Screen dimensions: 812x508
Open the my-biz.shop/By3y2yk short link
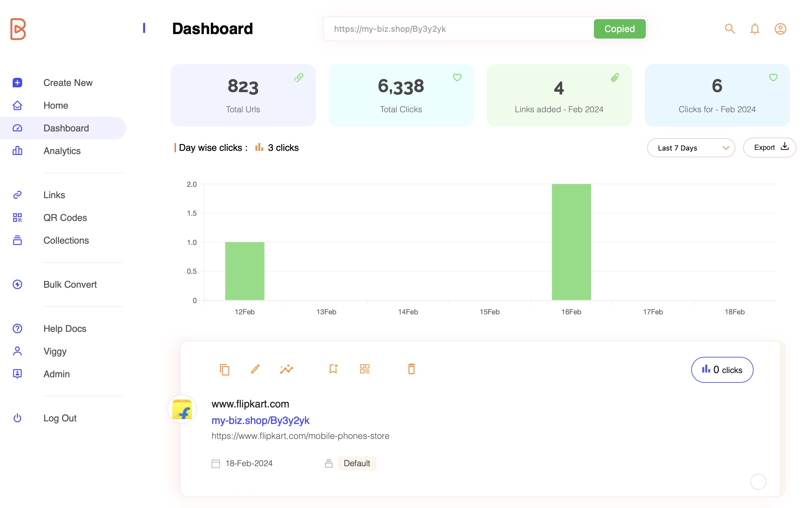(260, 420)
